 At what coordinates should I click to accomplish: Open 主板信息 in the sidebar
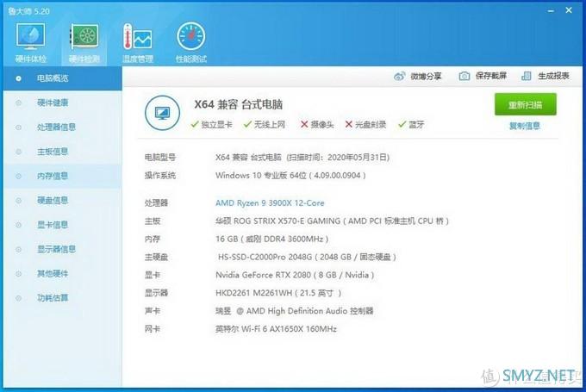(x=62, y=152)
